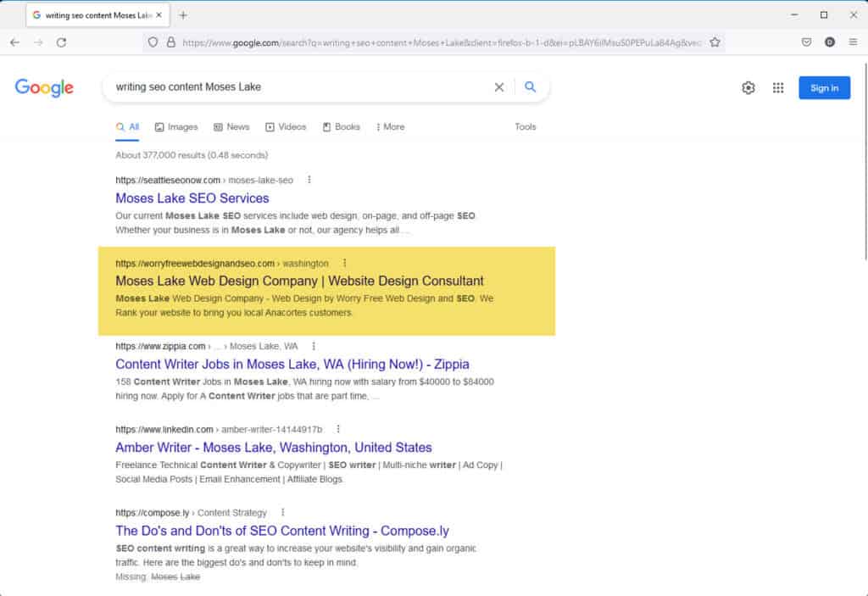Maximize the Firefox window
Screen dimensions: 868x596
click(x=824, y=15)
